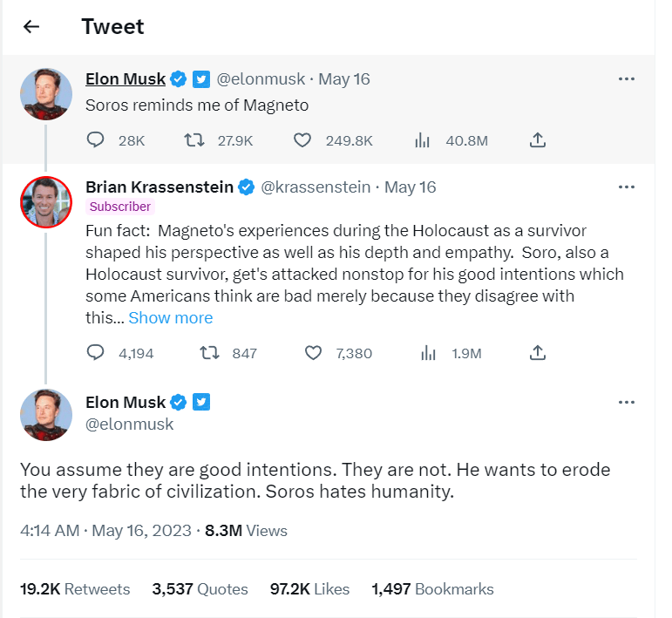Click the back arrow icon
The height and width of the screenshot is (618, 672).
[x=31, y=27]
